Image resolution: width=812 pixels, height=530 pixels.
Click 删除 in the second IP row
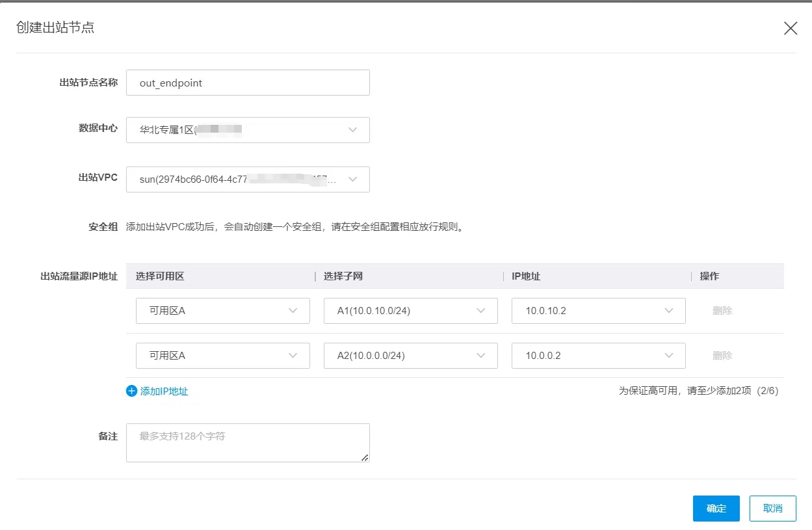click(x=722, y=356)
